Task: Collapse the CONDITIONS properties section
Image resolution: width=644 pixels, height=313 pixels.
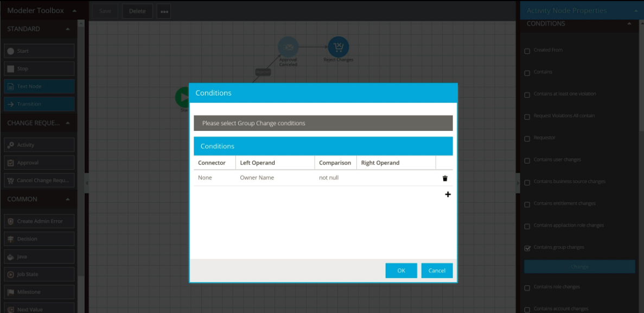Action: [629, 24]
